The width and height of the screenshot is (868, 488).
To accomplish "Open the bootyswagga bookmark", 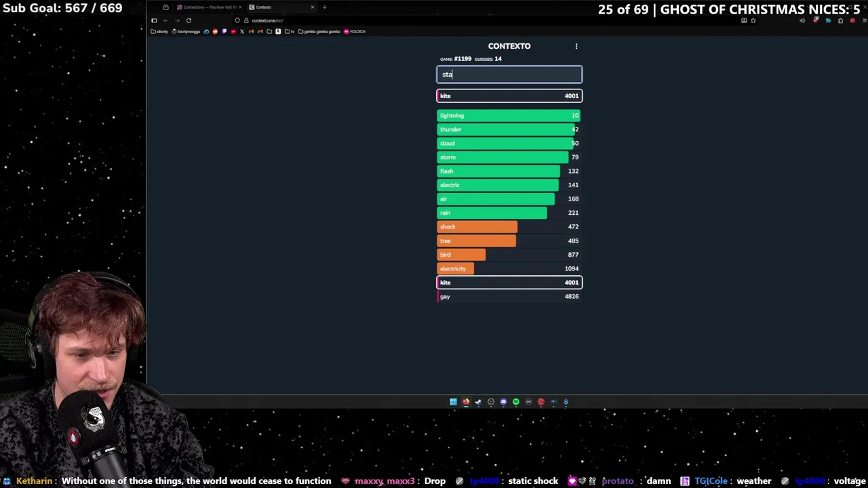I will (x=186, y=31).
